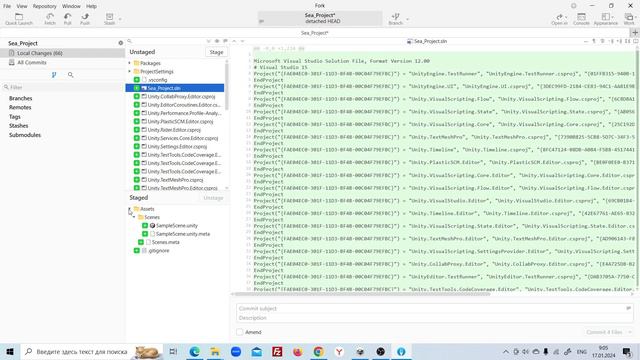Viewport: 640px width, 360px height.
Task: Click the Commit 4 Files button
Action: (604, 332)
